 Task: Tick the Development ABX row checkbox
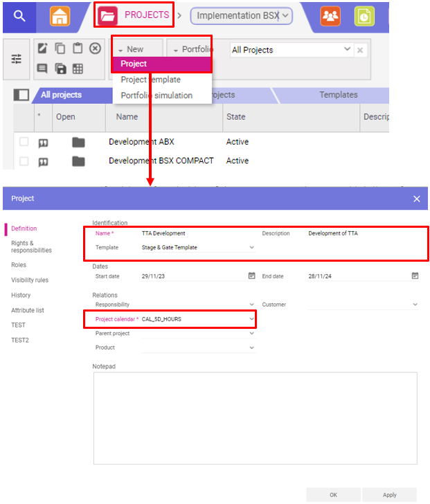(24, 142)
